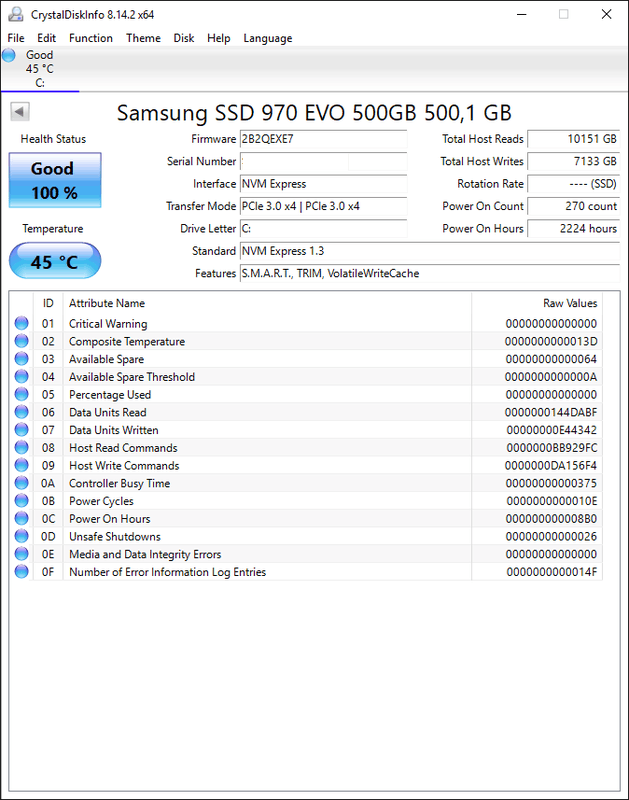
Task: Open the Help menu
Action: [x=218, y=38]
